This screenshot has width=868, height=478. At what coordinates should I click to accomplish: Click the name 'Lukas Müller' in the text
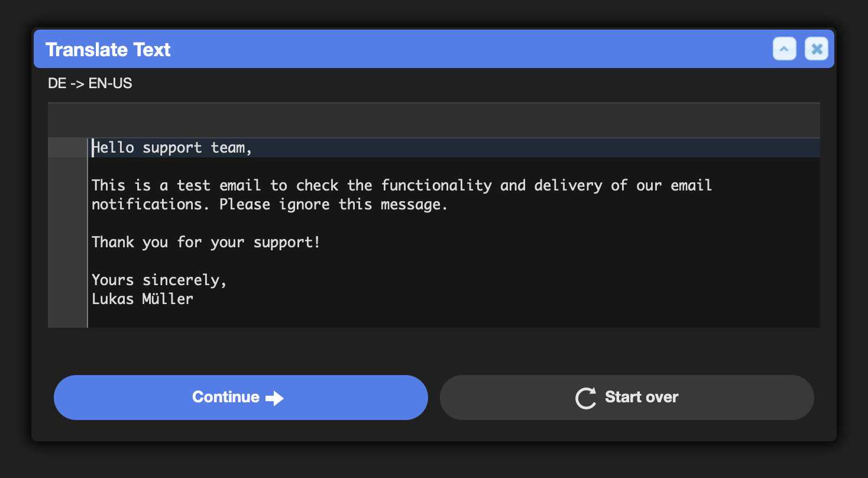[x=142, y=299]
